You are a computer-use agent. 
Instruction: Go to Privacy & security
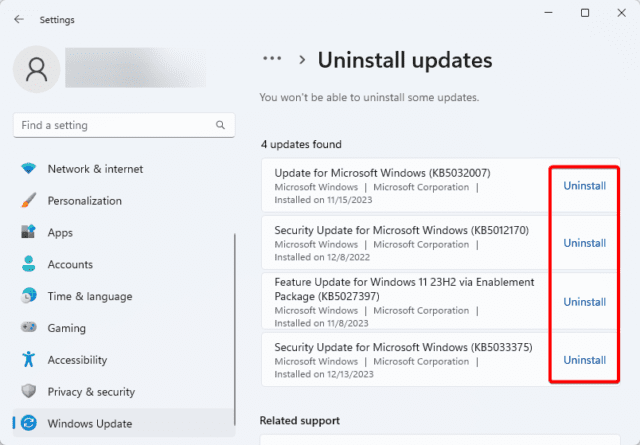tap(124, 392)
